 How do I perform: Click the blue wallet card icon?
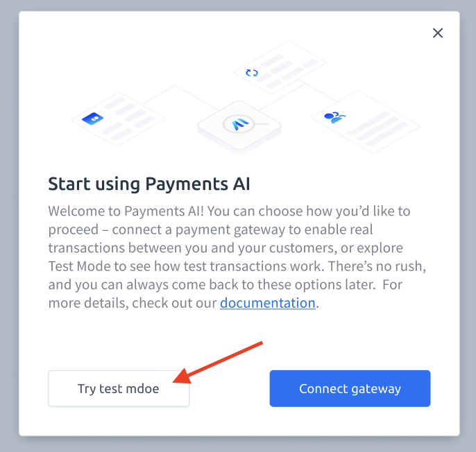(x=92, y=119)
